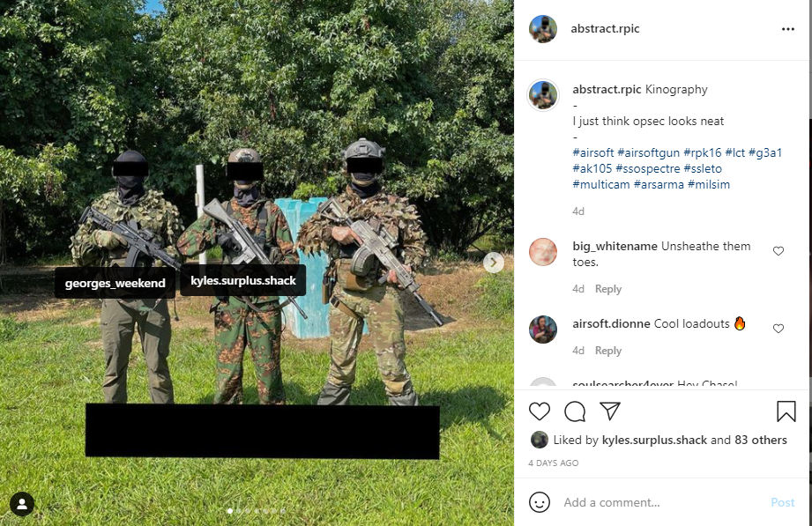View the 83 others who liked
This screenshot has width=812, height=526.
pos(760,440)
